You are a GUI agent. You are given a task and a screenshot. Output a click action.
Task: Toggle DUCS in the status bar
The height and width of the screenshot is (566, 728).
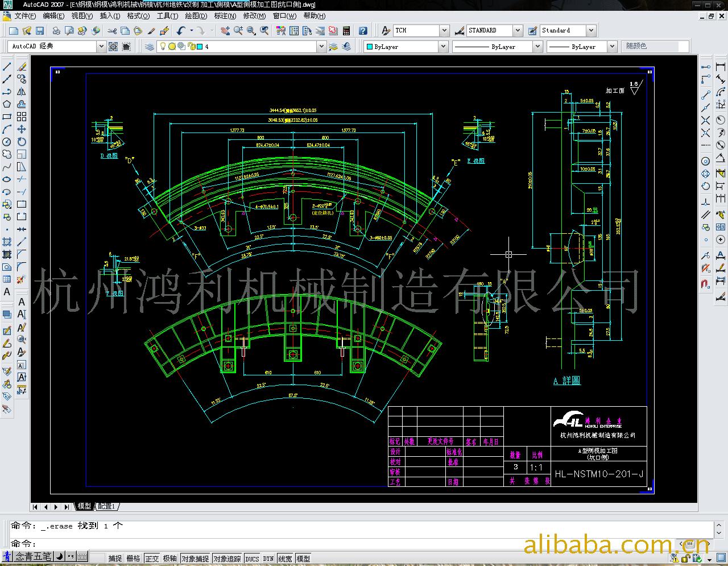[x=252, y=559]
